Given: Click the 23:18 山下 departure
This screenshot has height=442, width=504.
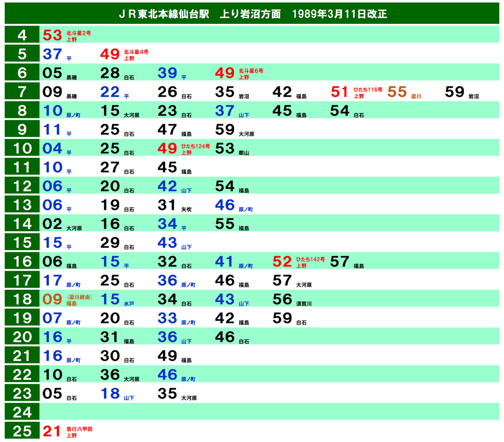Looking at the screenshot, I should click(x=117, y=394).
